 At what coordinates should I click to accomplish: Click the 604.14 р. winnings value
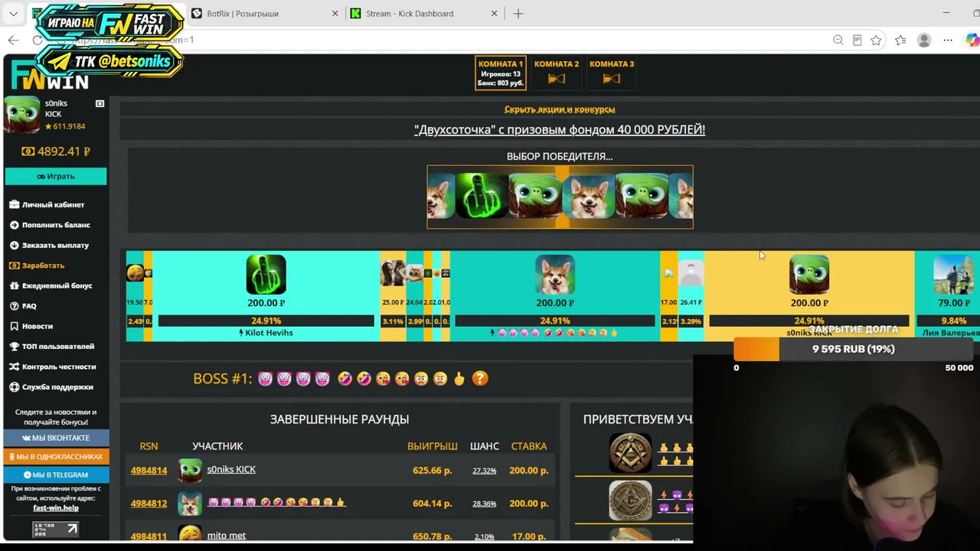pyautogui.click(x=433, y=504)
